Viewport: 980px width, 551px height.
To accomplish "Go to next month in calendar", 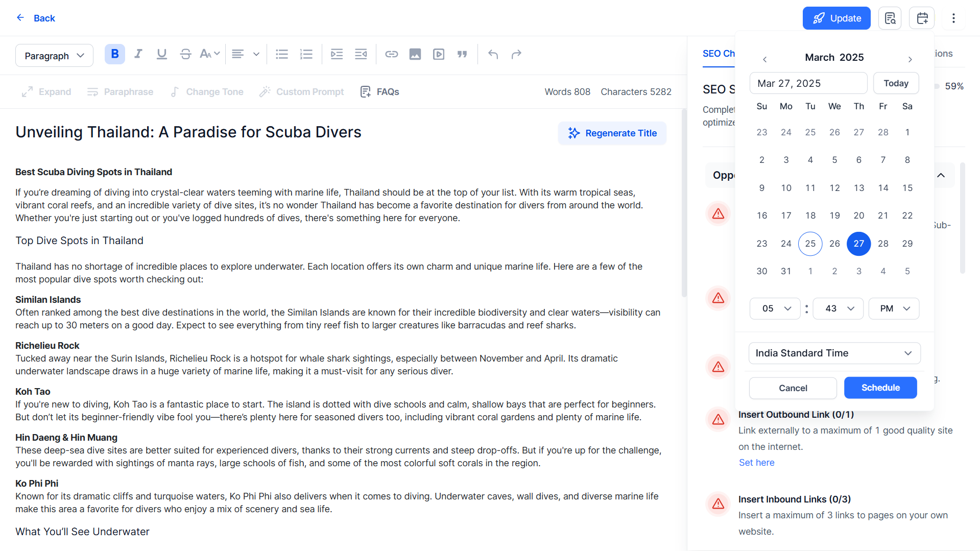I will click(x=910, y=59).
